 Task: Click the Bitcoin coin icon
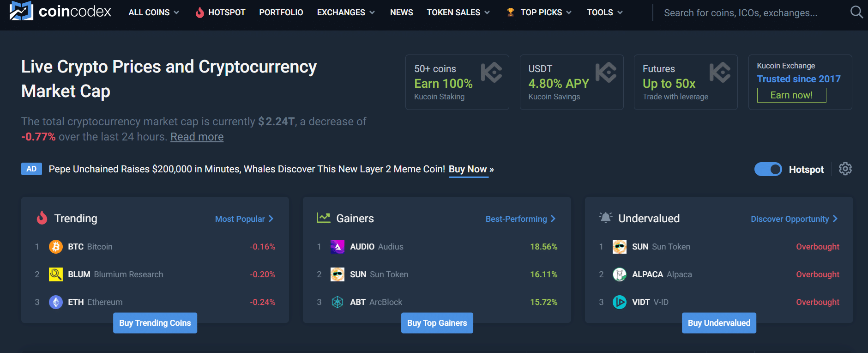pos(56,247)
